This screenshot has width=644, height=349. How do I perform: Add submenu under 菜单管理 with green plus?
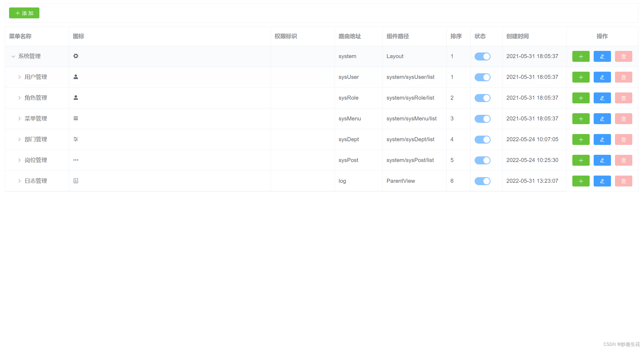581,119
